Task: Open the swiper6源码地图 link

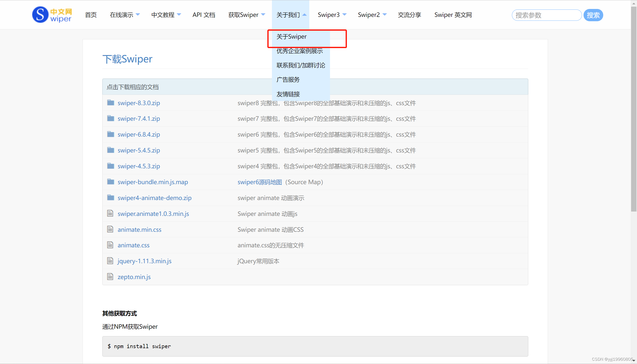Action: coord(259,182)
